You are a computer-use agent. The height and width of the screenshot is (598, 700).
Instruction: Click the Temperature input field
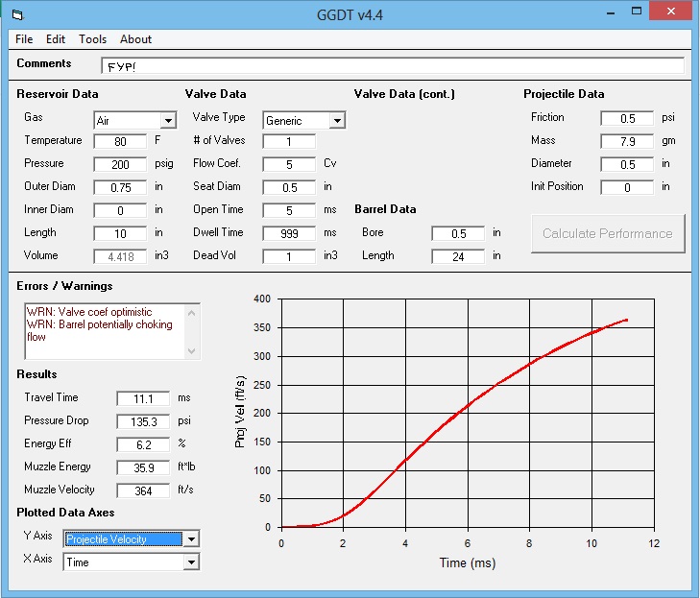120,141
